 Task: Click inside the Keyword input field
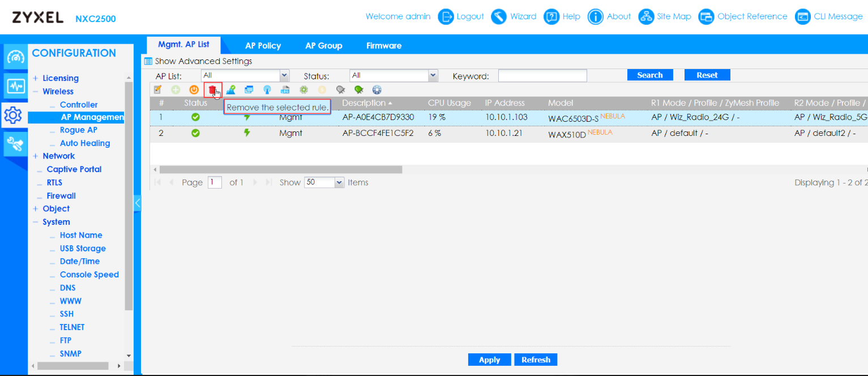point(542,75)
